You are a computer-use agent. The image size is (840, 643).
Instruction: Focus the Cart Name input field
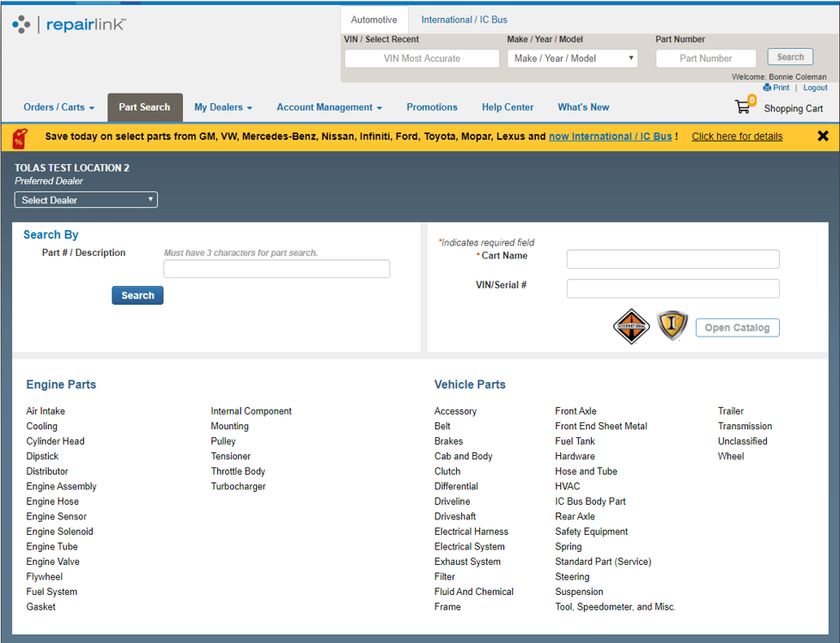[x=673, y=259]
